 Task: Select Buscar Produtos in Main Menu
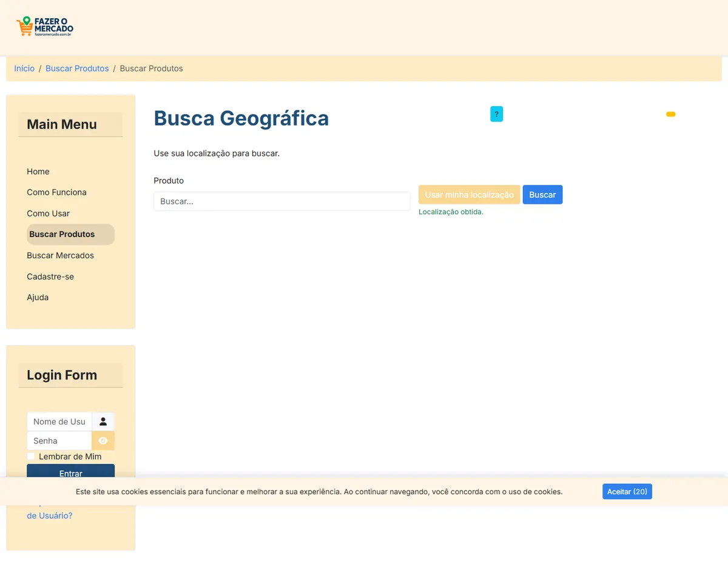70,234
